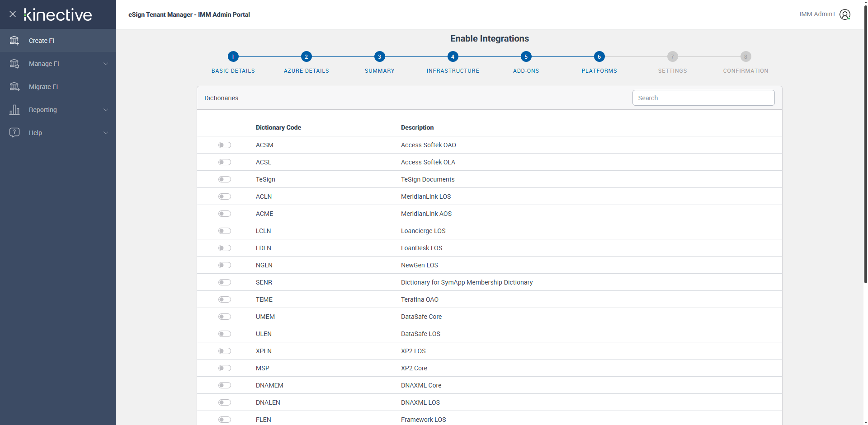Click the Reporting bar chart icon
The height and width of the screenshot is (425, 868).
[14, 110]
